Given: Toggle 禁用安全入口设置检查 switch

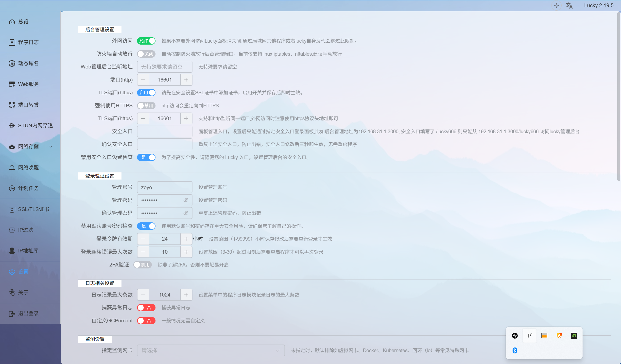Looking at the screenshot, I should coord(146,157).
